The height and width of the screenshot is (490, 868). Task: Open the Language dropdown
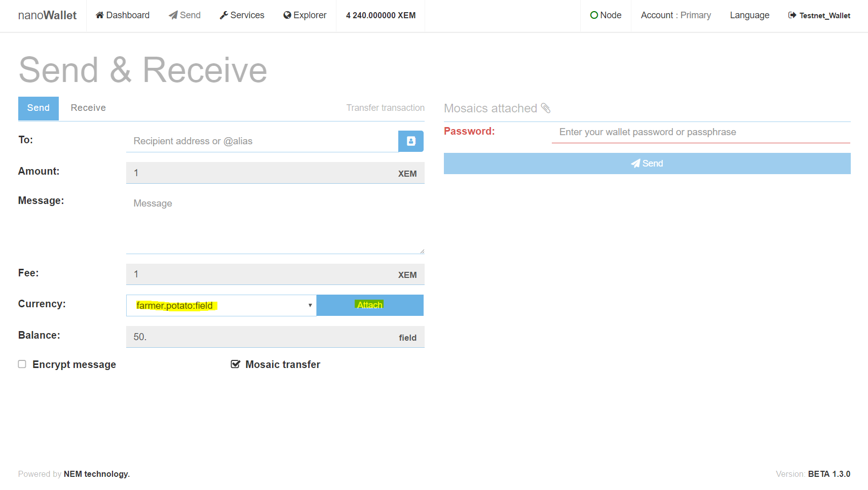[749, 15]
